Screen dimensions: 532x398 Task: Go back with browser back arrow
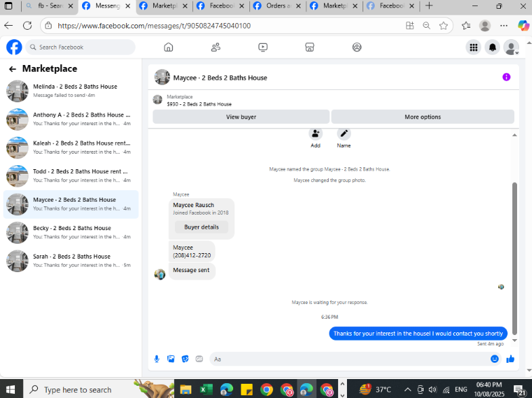(9, 26)
